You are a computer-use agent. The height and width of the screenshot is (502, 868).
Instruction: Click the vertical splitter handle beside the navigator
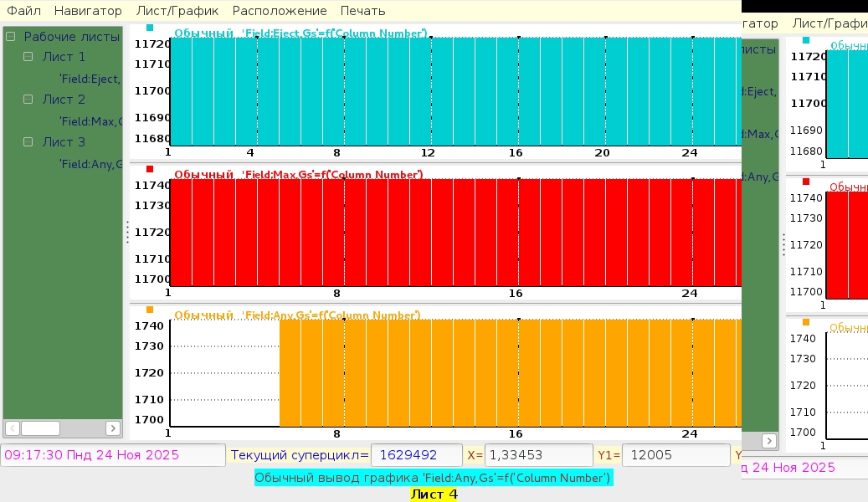[x=127, y=232]
